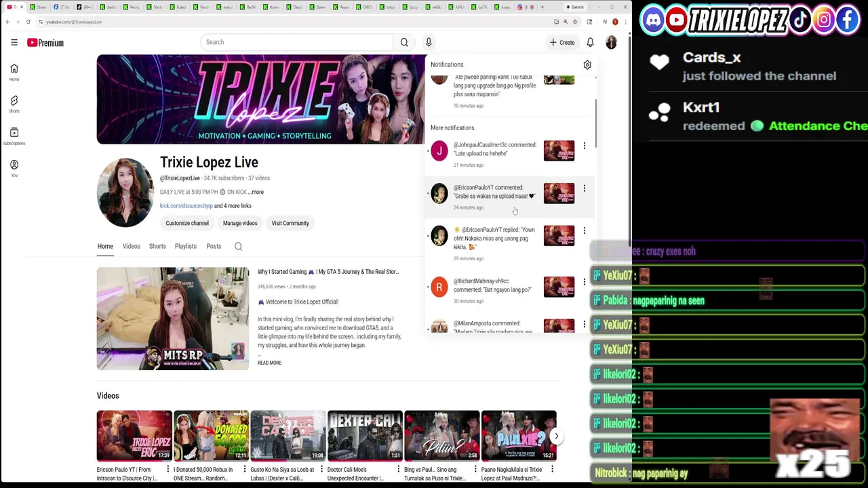The width and height of the screenshot is (868, 488).
Task: Open more actions for Gusto Ko Na video
Action: point(321,469)
